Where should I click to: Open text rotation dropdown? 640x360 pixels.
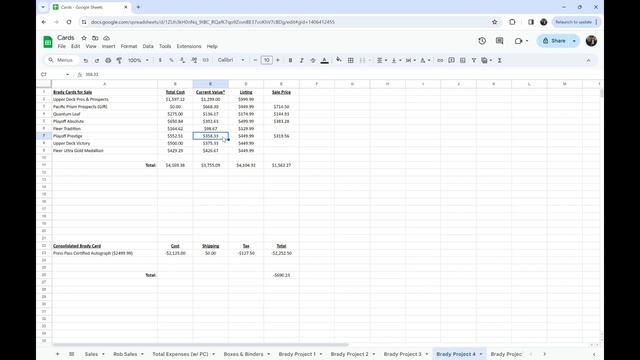pos(425,60)
